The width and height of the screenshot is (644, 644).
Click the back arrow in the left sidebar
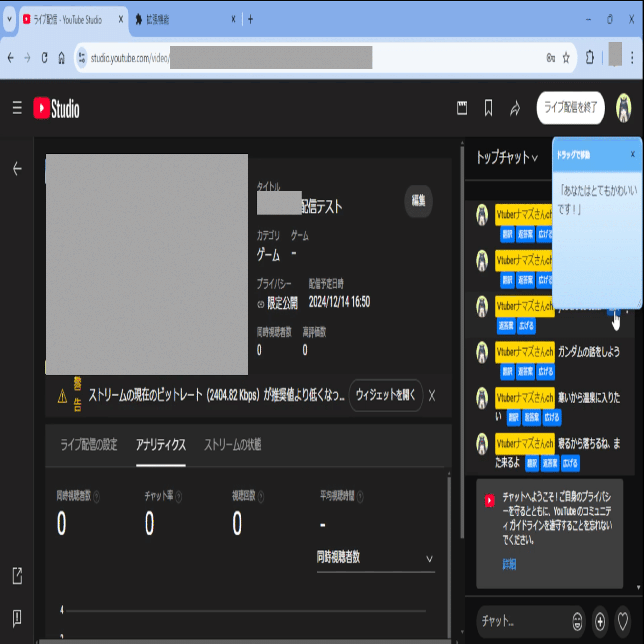pyautogui.click(x=16, y=169)
